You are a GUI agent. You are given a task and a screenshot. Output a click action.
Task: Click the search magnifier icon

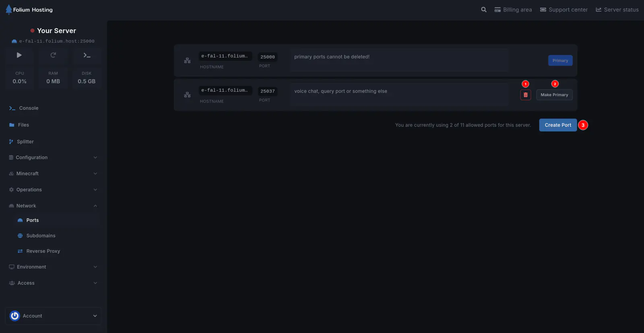click(484, 10)
